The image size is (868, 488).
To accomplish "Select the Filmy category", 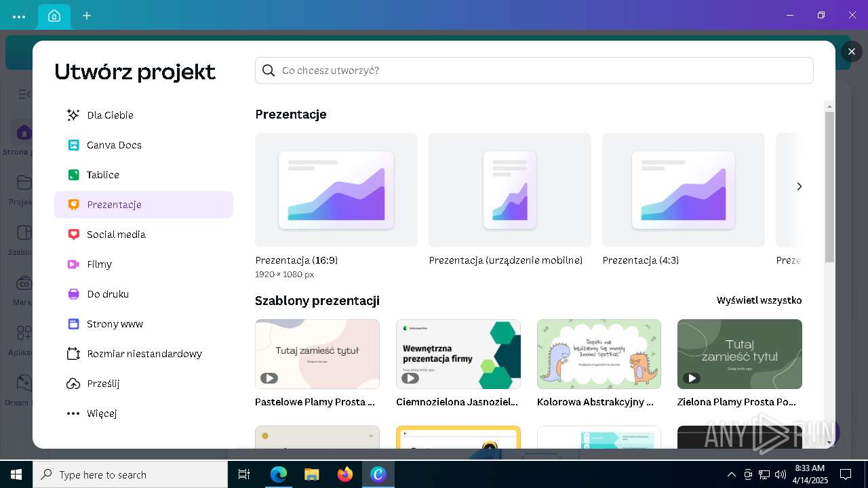I will [x=143, y=264].
